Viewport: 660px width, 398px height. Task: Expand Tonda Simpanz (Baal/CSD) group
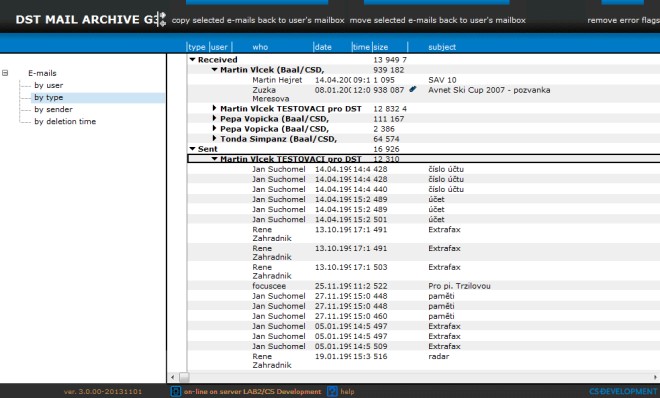tap(215, 138)
